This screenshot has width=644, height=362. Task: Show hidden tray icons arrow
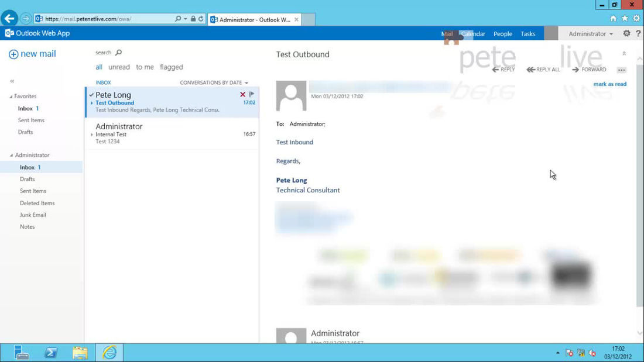tap(557, 353)
